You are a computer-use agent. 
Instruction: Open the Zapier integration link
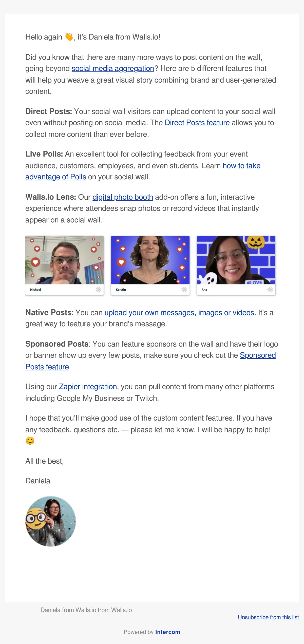click(88, 387)
